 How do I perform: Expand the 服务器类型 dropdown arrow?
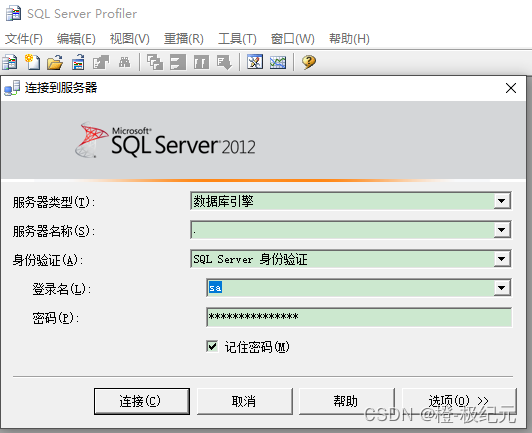502,201
